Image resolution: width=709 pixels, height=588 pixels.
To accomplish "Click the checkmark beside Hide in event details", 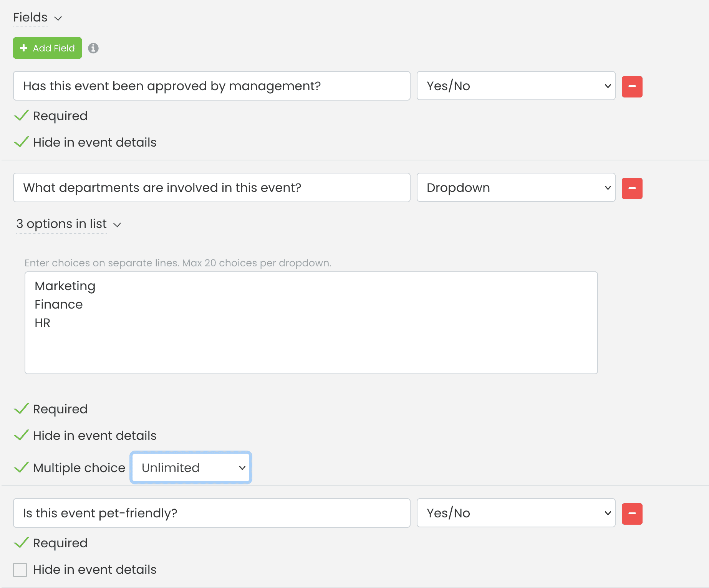I will [21, 142].
